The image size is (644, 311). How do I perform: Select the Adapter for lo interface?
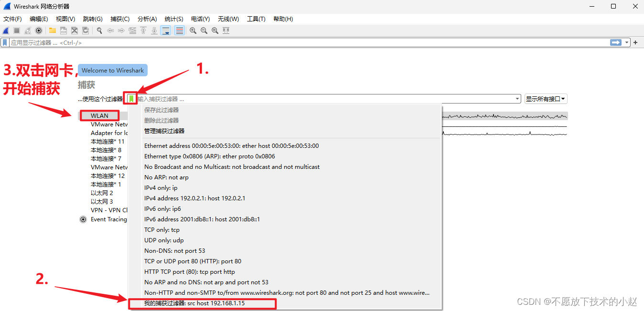[109, 133]
